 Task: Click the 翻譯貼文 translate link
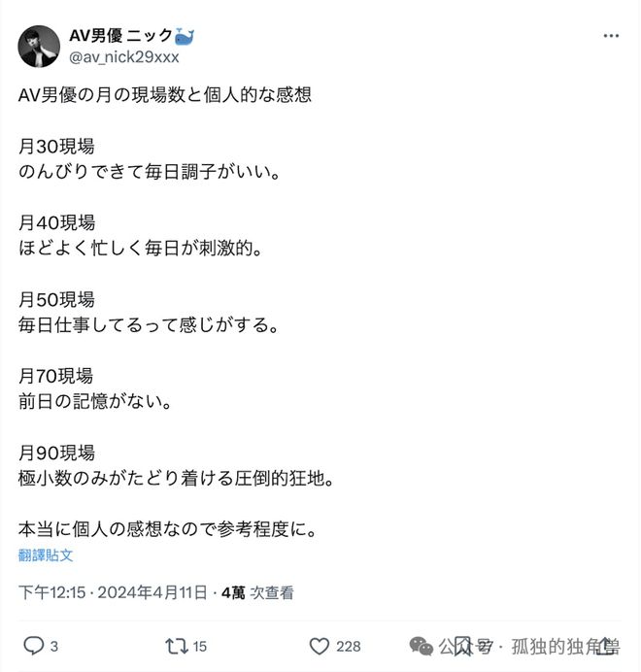click(46, 555)
